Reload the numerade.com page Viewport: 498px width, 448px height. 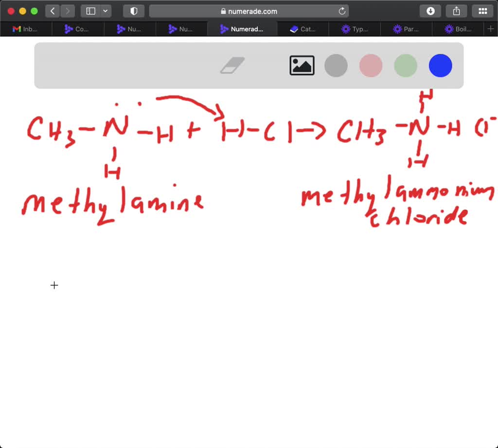click(x=342, y=11)
